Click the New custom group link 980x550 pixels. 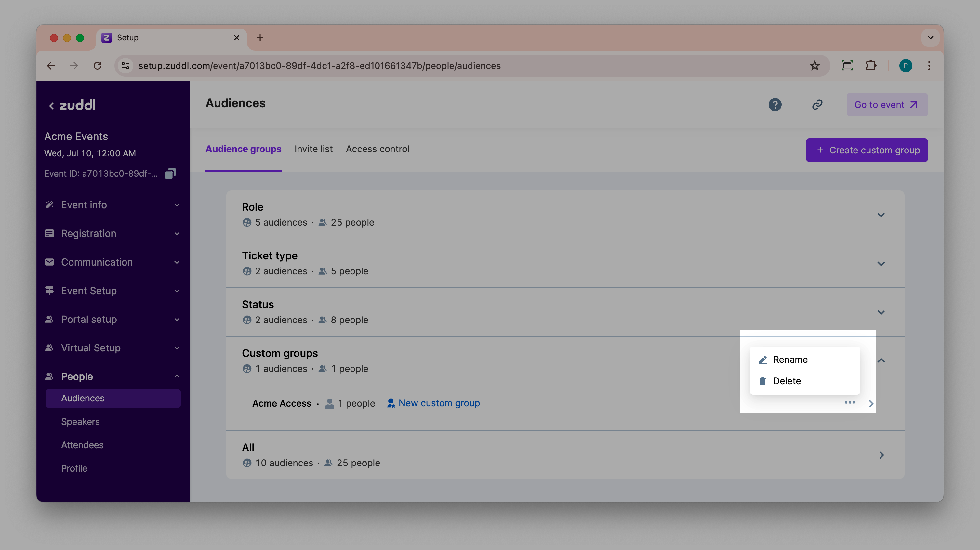click(x=439, y=403)
